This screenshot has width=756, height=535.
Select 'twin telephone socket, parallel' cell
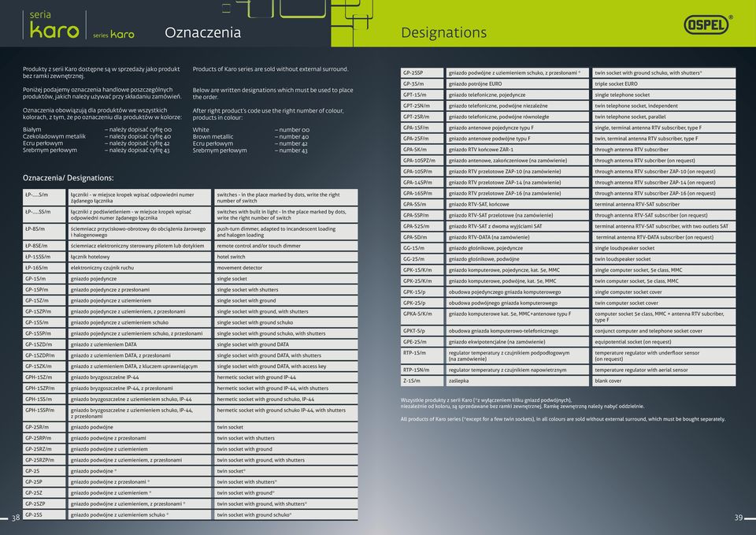(x=664, y=117)
